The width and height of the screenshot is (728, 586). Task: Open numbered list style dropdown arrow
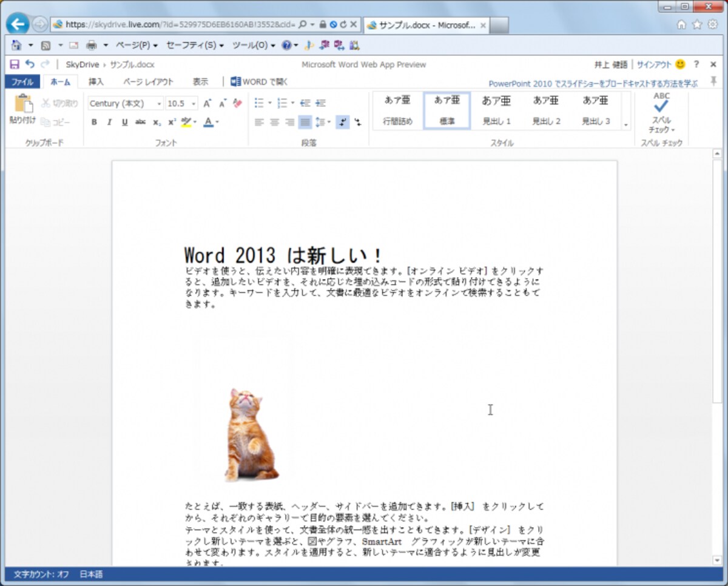292,103
